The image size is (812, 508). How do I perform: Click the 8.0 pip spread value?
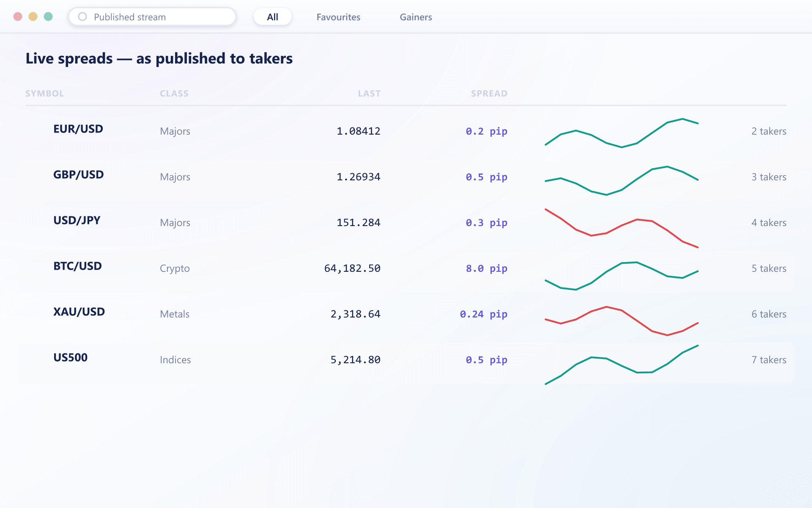click(x=486, y=268)
